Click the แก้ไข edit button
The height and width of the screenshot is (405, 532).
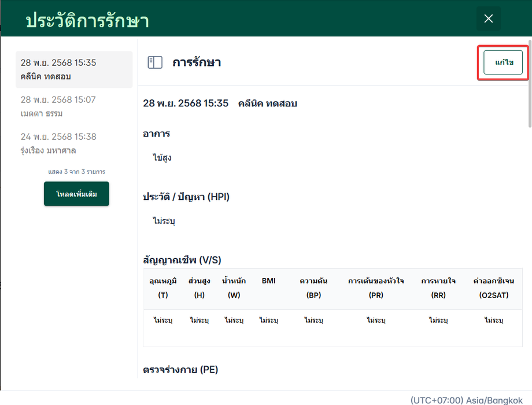[503, 62]
